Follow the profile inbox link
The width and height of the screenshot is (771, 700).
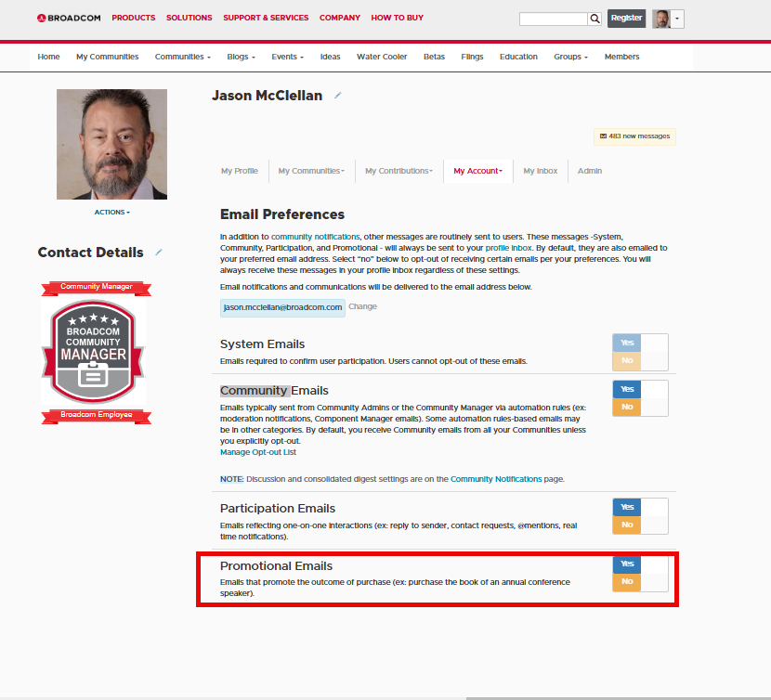tap(508, 248)
